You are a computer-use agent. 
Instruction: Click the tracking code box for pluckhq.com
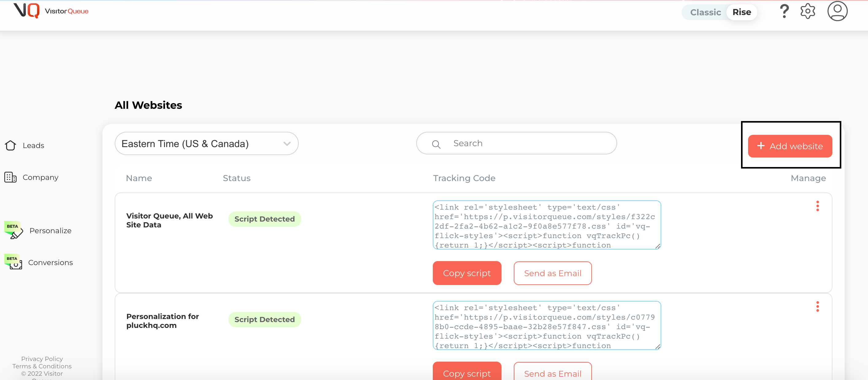click(x=547, y=325)
